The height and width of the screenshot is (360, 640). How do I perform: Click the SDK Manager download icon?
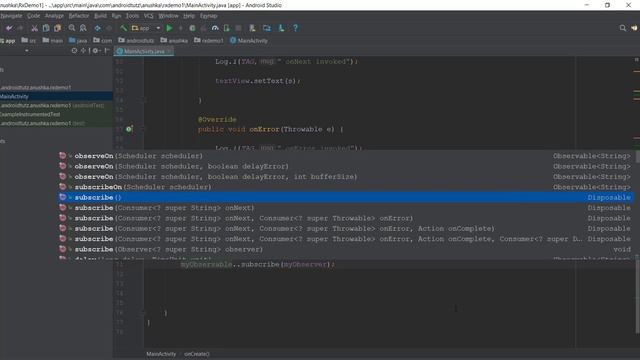281,28
